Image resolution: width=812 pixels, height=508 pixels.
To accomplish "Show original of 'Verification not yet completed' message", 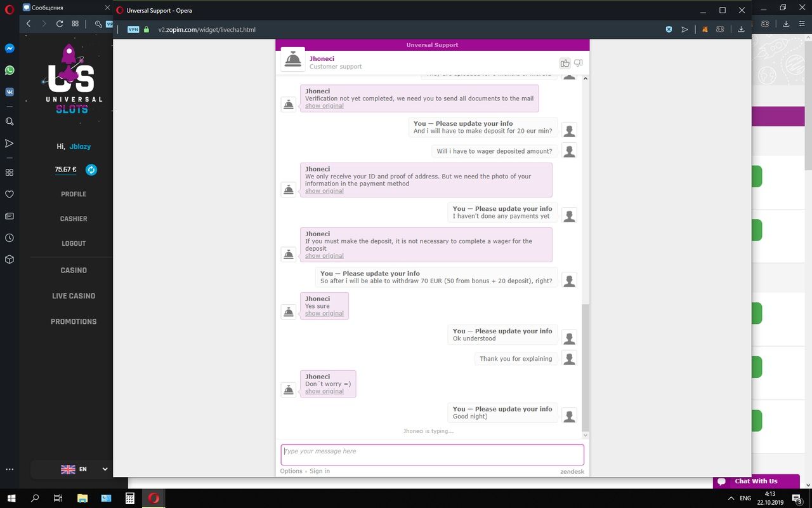I will point(324,106).
